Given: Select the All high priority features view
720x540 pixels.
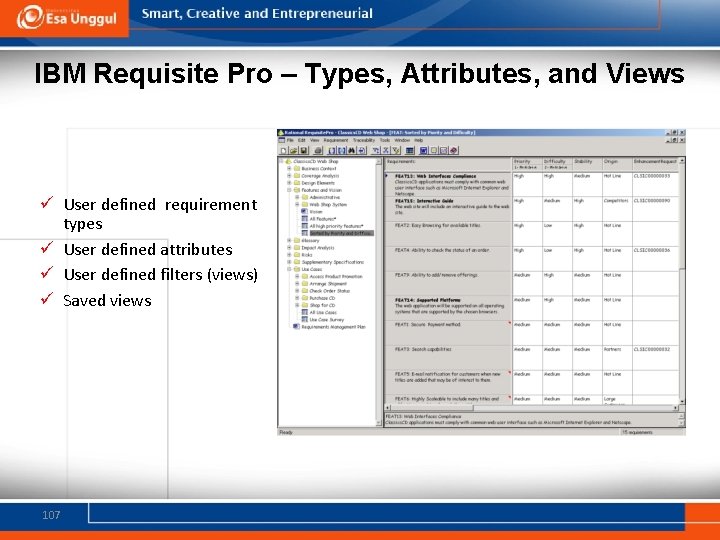Looking at the screenshot, I should coord(337,226).
